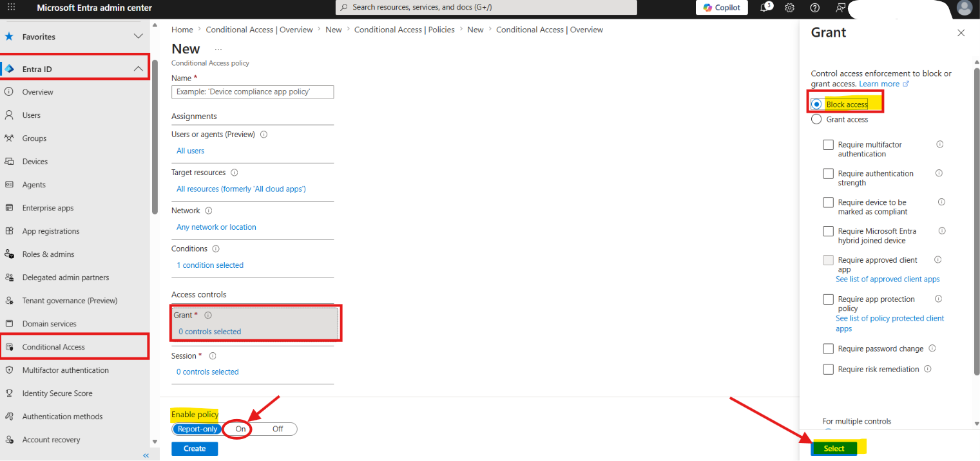Open Any network or location link
This screenshot has height=461, width=980.
click(216, 227)
